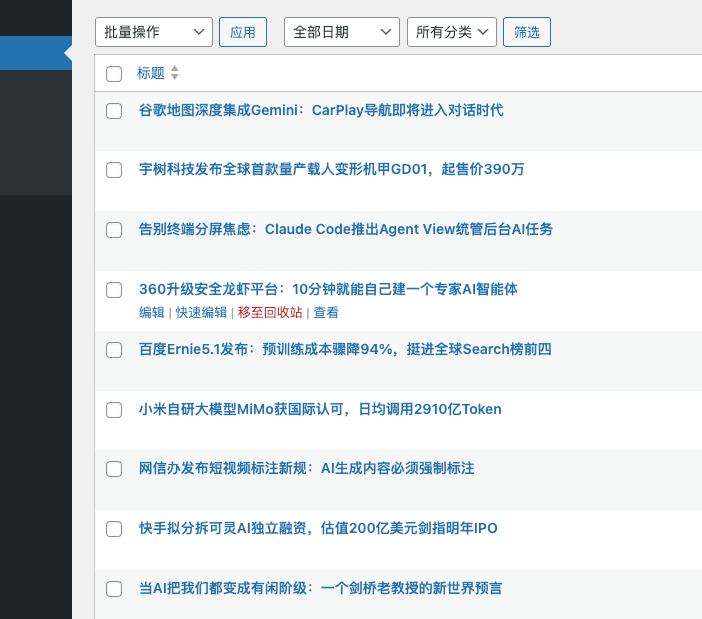Image resolution: width=702 pixels, height=619 pixels.
Task: Click the 筛选 filter button
Action: [526, 32]
